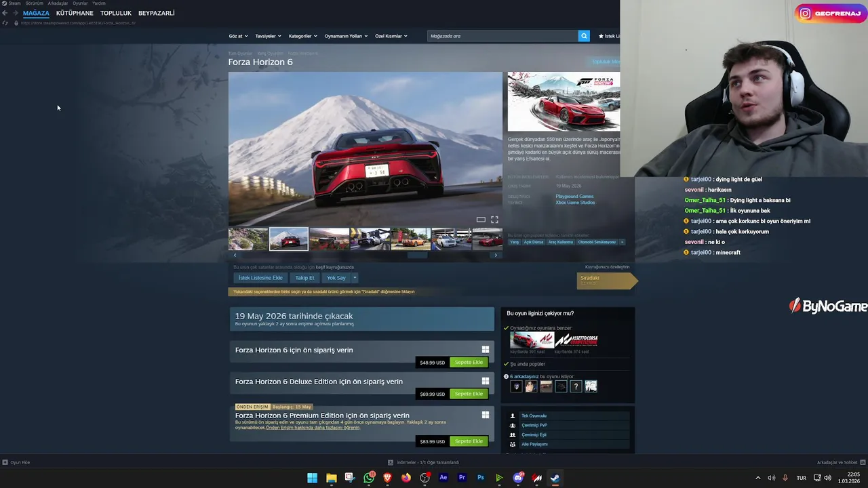
Task: Open the 'Görünüm' menu
Action: tap(34, 3)
